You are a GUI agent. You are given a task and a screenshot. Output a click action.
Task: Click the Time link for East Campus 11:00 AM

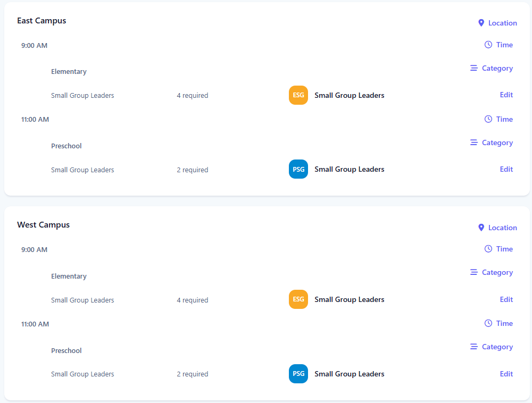(504, 119)
